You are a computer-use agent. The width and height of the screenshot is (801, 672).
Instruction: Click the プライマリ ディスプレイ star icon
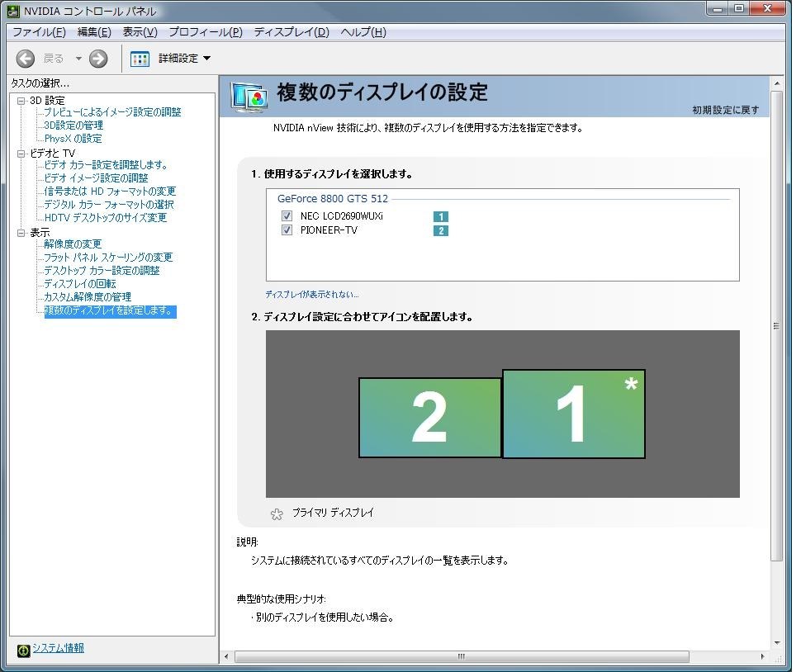tap(277, 513)
